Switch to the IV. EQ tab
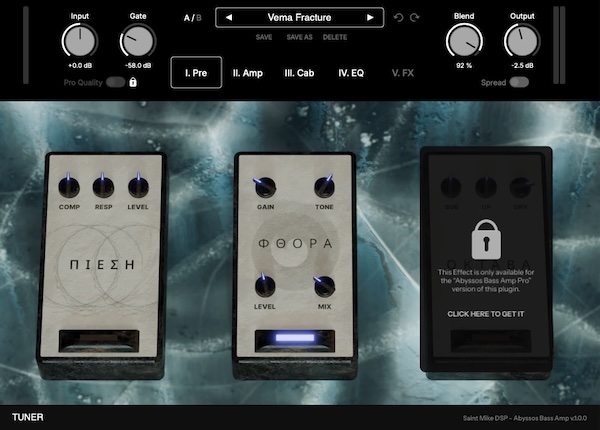Viewport: 600px width, 430px height. (x=351, y=73)
